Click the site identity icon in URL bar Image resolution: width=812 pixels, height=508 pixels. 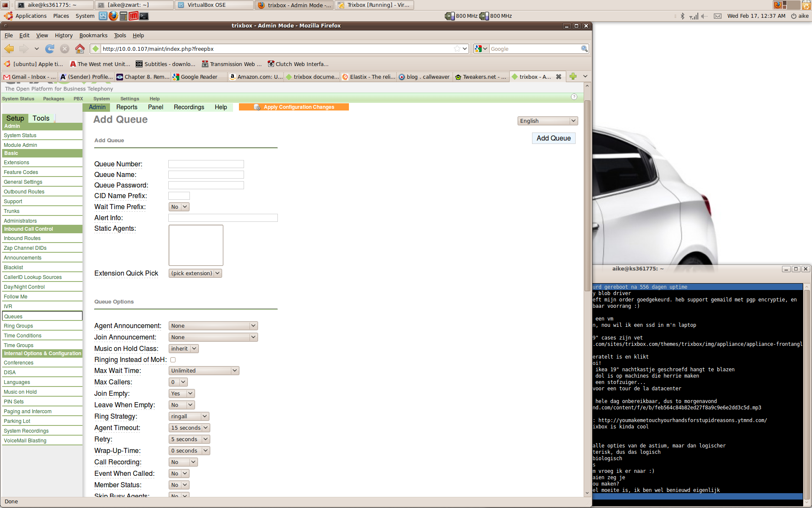(96, 49)
